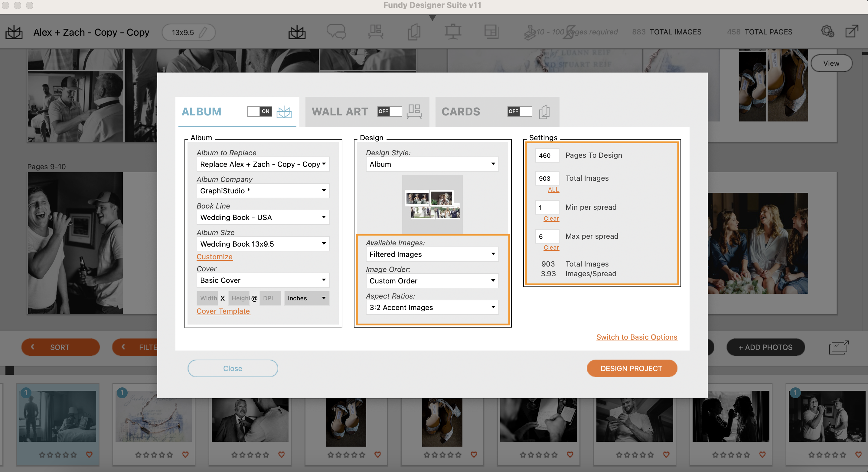This screenshot has width=868, height=472.
Task: Open the SORT panel
Action: (60, 347)
